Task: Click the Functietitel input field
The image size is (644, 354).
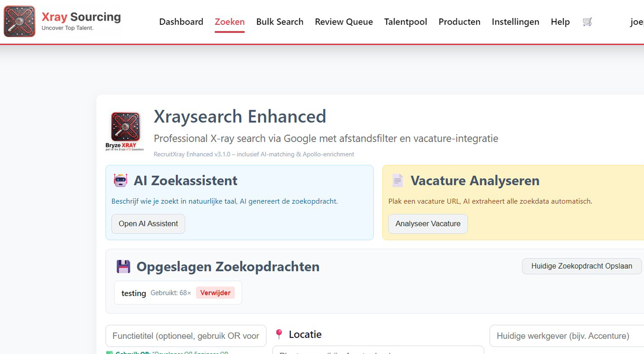Action: tap(186, 336)
